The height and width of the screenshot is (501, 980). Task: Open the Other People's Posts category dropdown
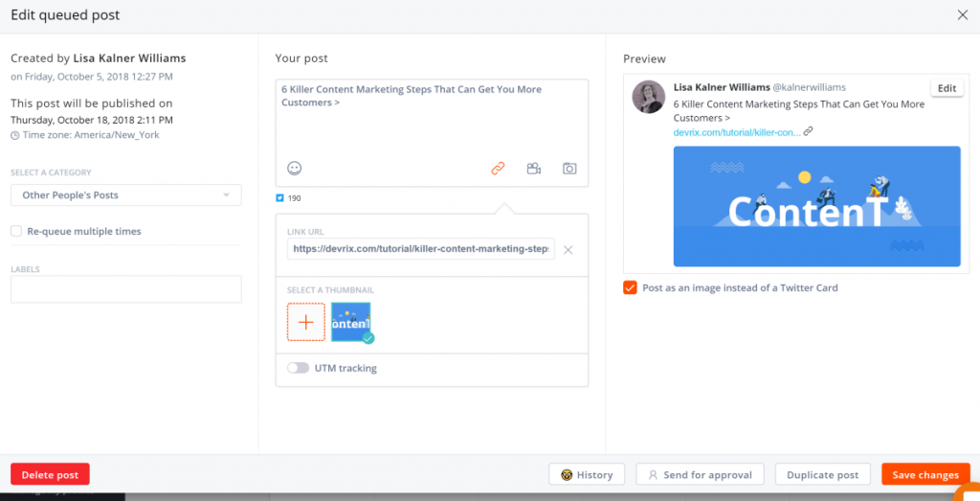[125, 195]
